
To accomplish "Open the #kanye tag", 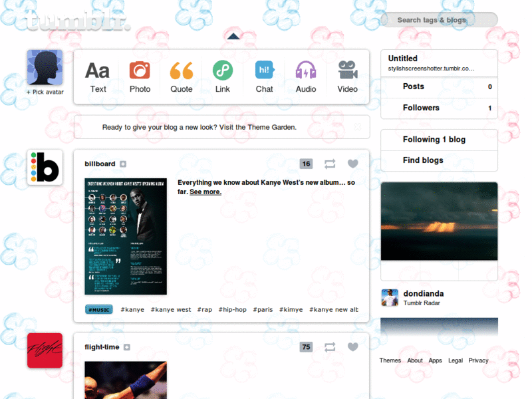I will click(x=132, y=309).
